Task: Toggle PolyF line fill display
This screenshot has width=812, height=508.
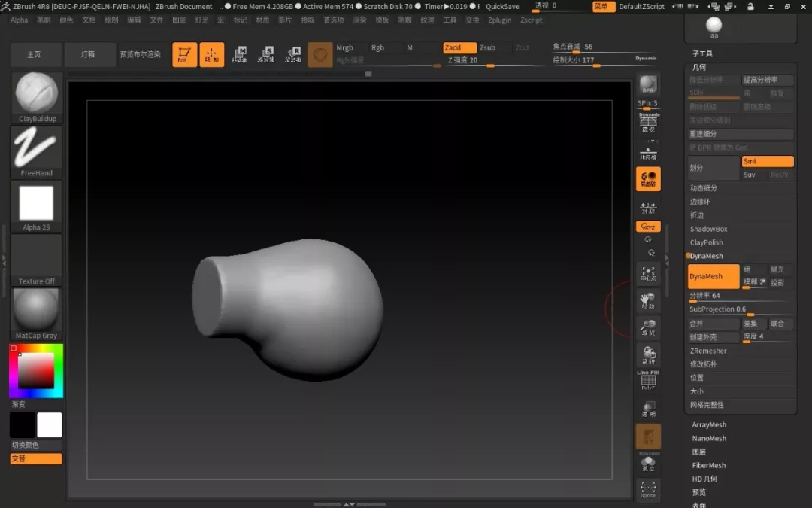Action: 648,381
